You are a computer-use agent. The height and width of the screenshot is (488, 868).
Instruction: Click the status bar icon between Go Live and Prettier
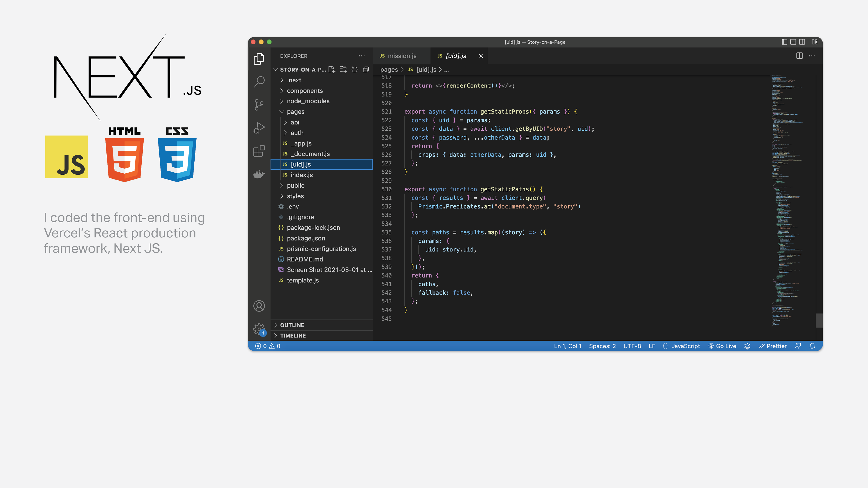(x=747, y=346)
